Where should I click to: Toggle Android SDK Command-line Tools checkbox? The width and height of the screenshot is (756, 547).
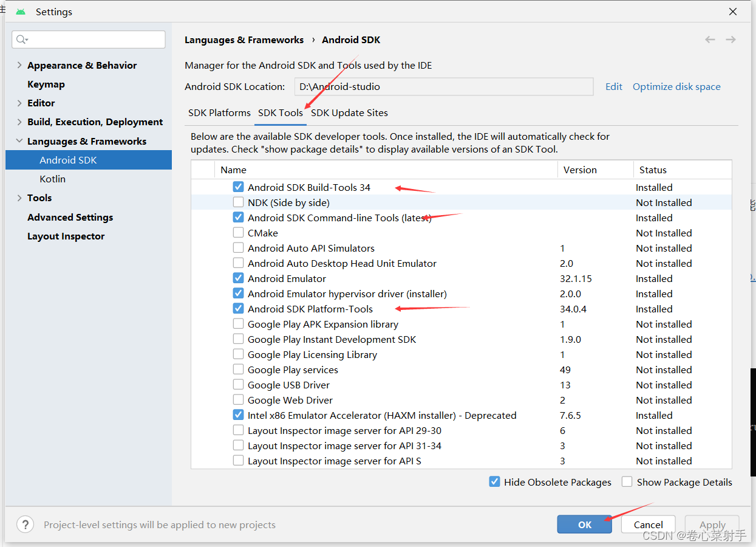[238, 218]
